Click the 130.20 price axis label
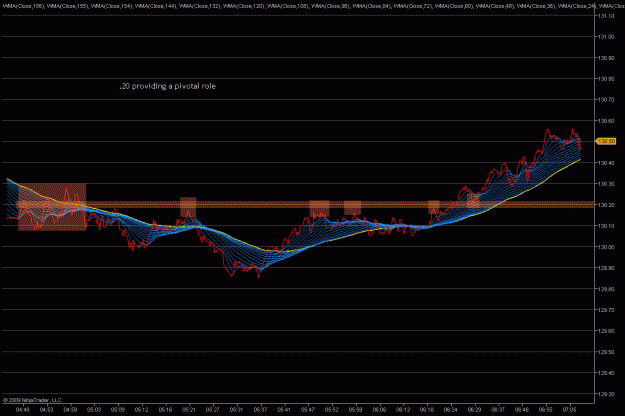Screen dimensions: 625x416 tap(605, 205)
